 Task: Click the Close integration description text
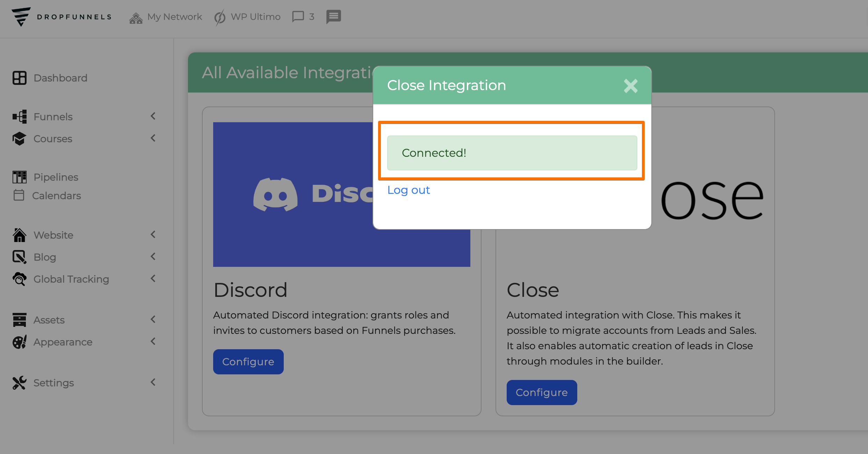pyautogui.click(x=631, y=338)
